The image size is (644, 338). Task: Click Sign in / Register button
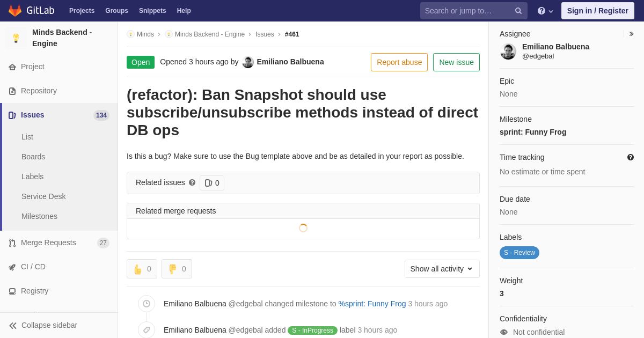[598, 11]
